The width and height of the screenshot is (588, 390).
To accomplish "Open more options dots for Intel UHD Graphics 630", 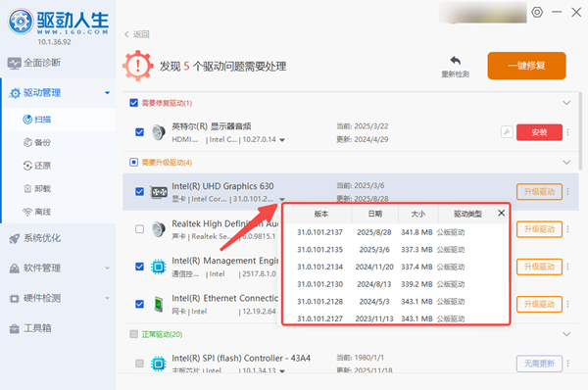I will point(567,192).
